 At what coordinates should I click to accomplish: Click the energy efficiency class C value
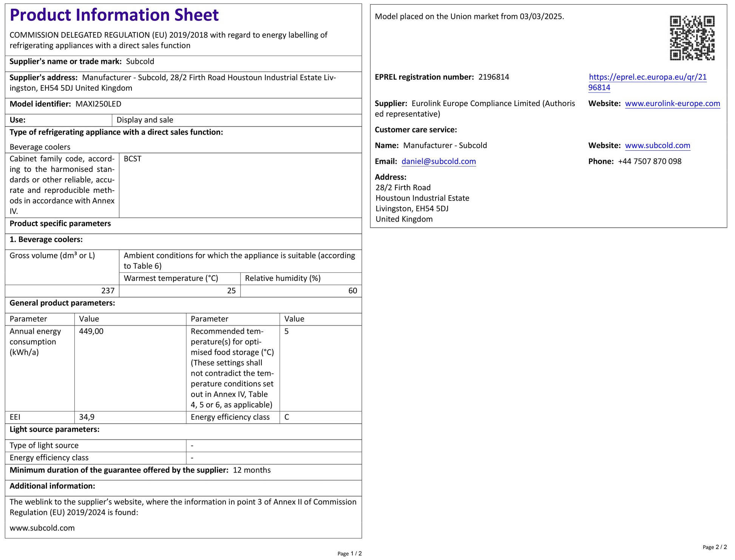pos(287,417)
